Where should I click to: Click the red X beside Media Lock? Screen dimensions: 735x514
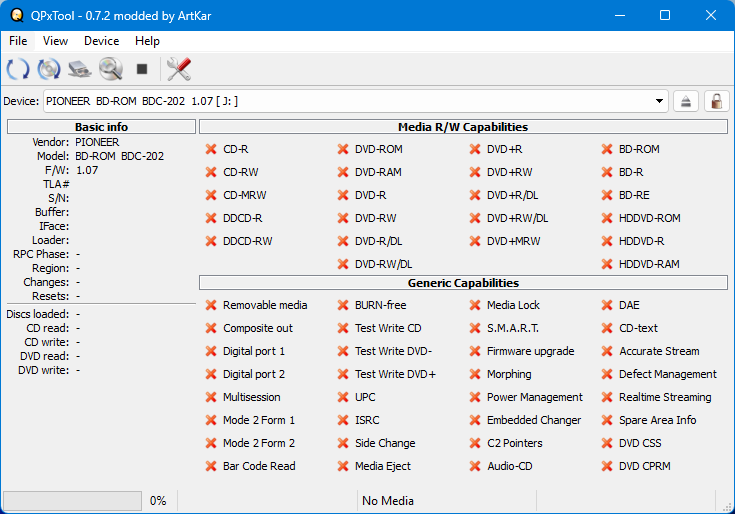coord(475,305)
